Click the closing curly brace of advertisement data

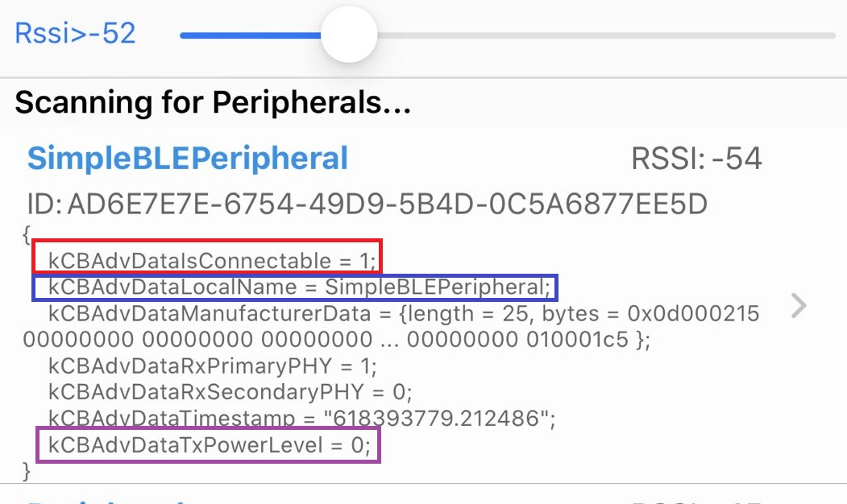pos(27,469)
